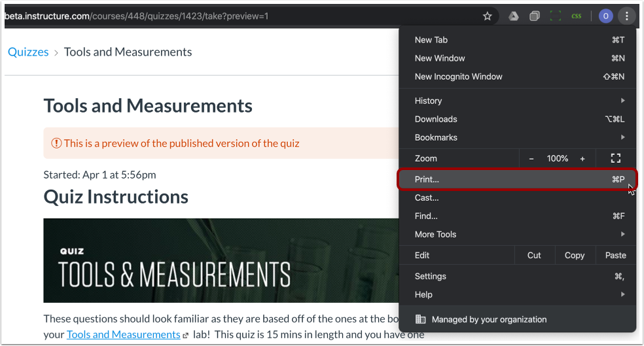Click the Started: Apr 1 at 5:56pm text
Image resolution: width=644 pixels, height=346 pixels.
pyautogui.click(x=99, y=175)
